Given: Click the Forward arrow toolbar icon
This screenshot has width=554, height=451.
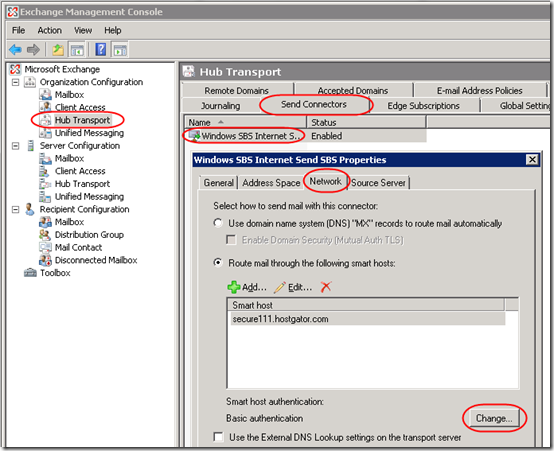Looking at the screenshot, I should pos(33,49).
